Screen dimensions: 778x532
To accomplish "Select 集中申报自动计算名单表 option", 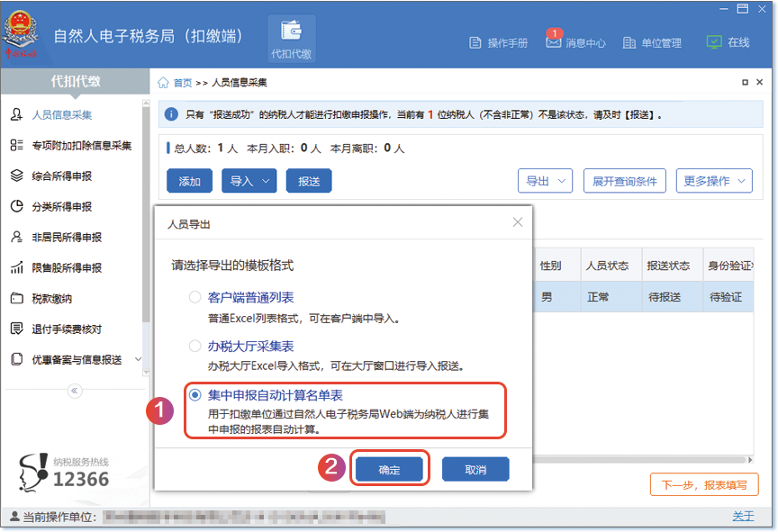I will point(264,394).
